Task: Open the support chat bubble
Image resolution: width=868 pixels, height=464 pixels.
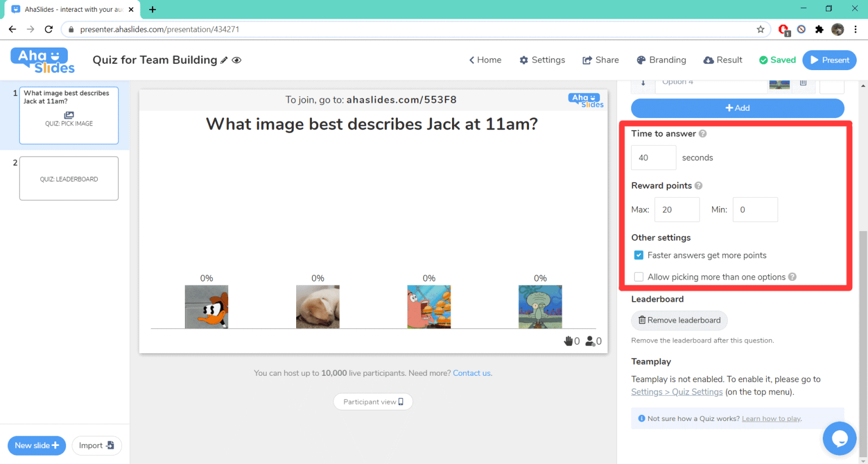Action: (839, 438)
